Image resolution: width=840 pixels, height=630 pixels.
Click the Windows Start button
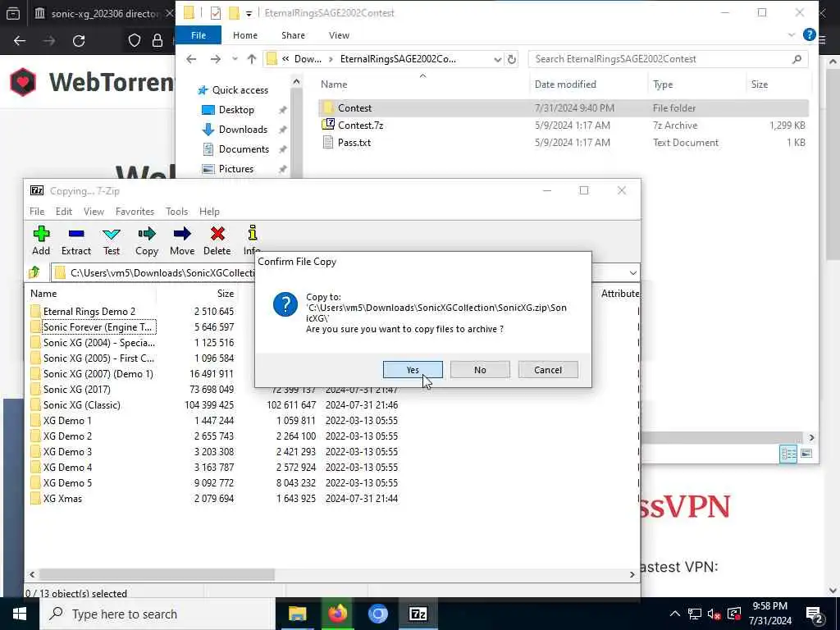point(20,614)
